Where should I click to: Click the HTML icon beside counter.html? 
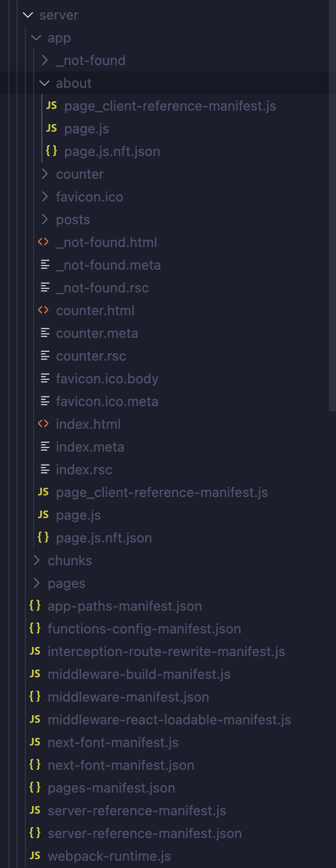click(43, 310)
